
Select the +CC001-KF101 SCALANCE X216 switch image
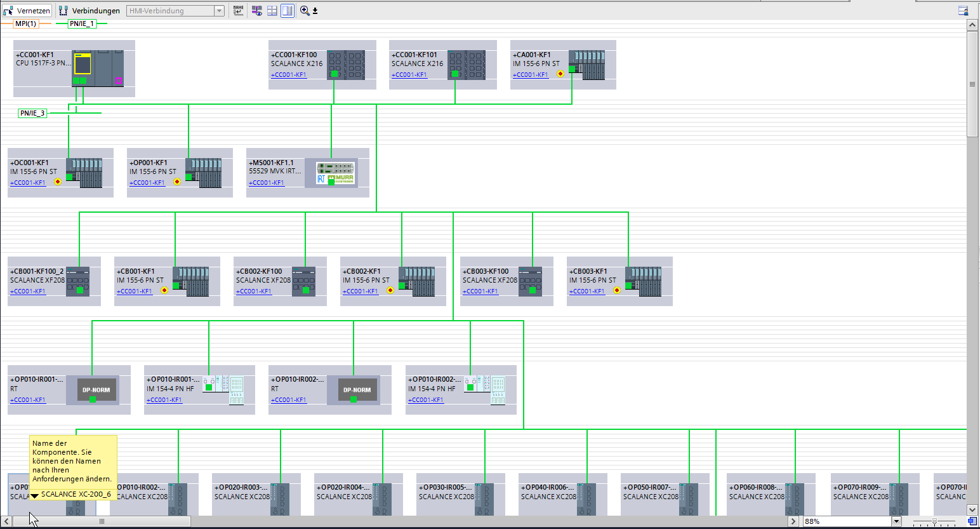tap(467, 65)
